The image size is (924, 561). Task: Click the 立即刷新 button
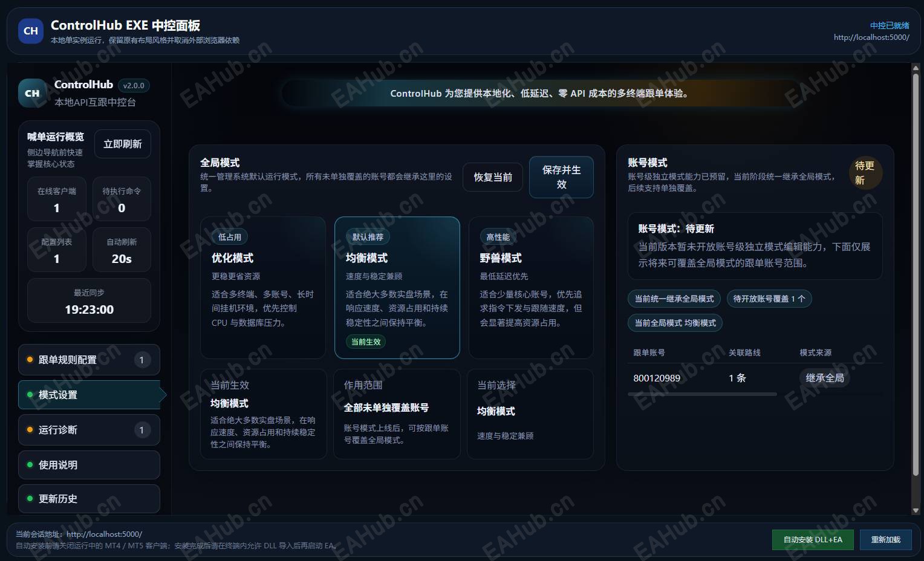click(123, 144)
